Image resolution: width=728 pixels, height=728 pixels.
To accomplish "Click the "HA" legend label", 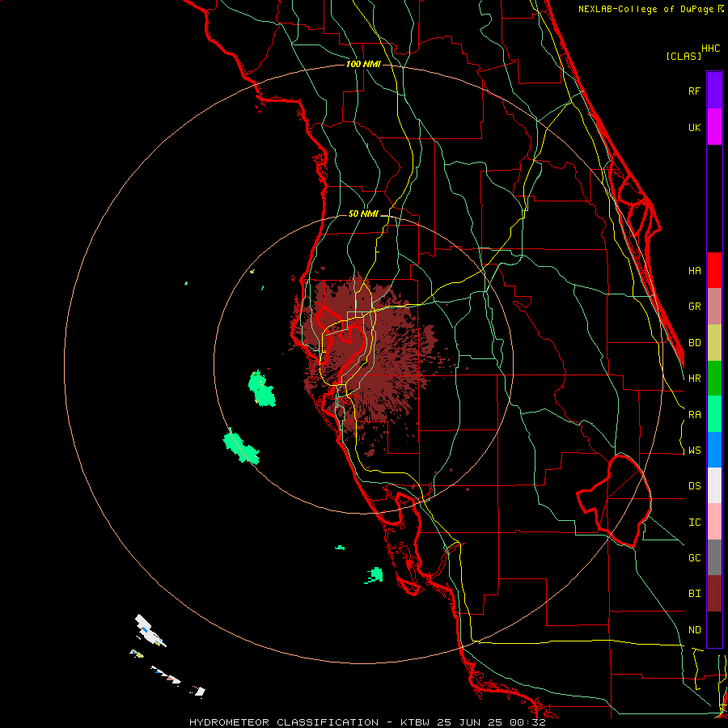I will tap(694, 270).
